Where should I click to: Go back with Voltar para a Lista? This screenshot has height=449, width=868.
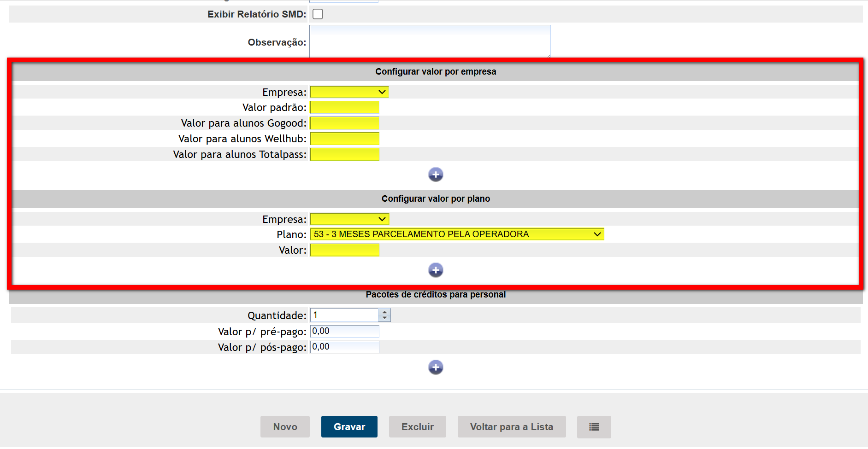[511, 427]
